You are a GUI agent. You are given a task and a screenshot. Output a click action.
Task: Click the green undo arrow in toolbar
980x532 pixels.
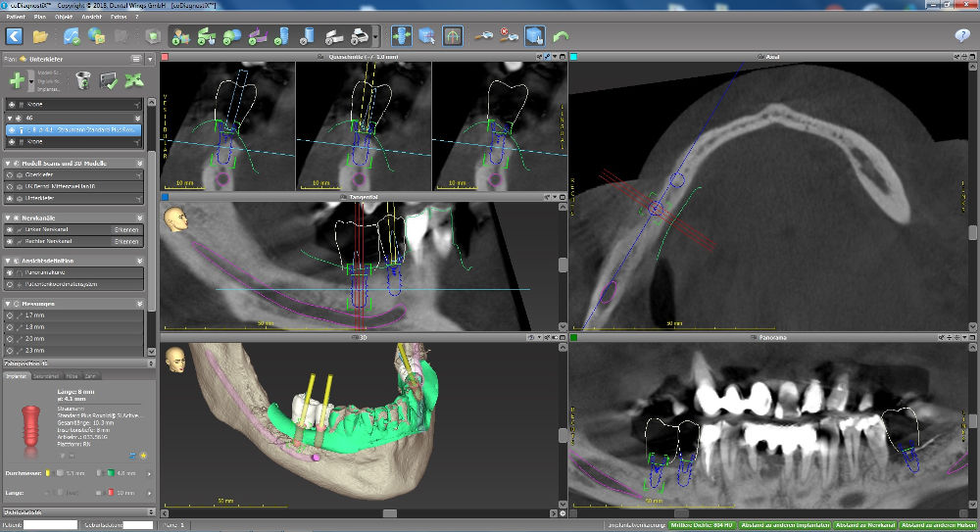[x=561, y=36]
